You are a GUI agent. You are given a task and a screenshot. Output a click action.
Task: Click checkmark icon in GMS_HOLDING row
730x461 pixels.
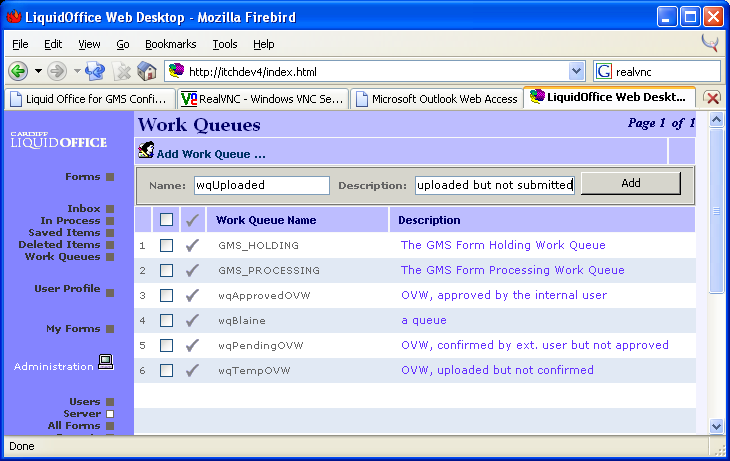tap(193, 245)
